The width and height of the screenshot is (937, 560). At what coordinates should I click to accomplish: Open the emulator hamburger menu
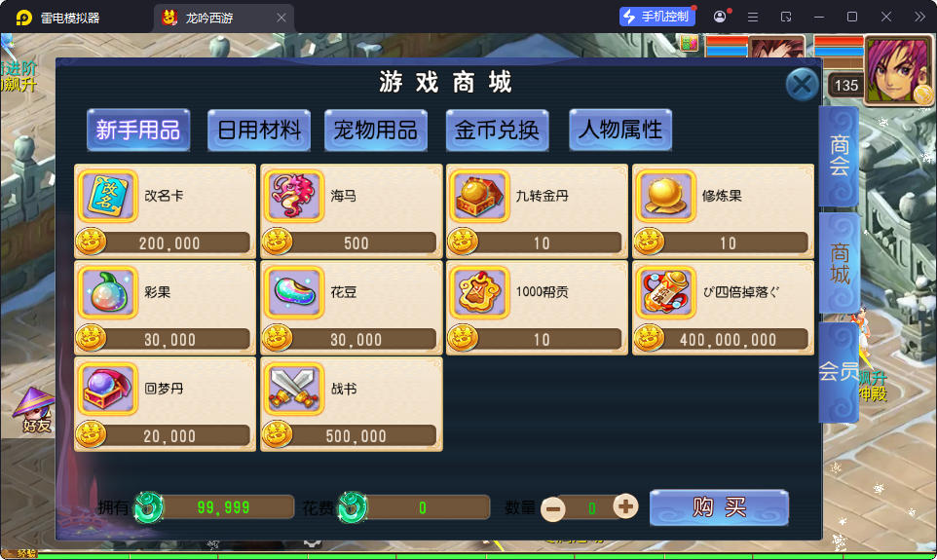pos(753,18)
